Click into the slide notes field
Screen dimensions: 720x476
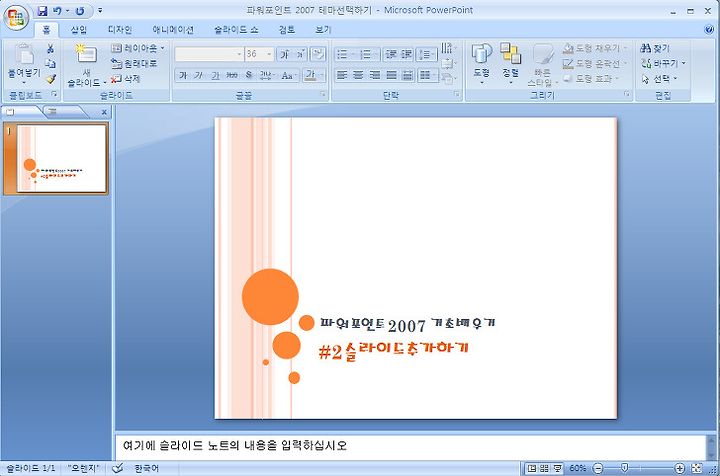coord(410,447)
